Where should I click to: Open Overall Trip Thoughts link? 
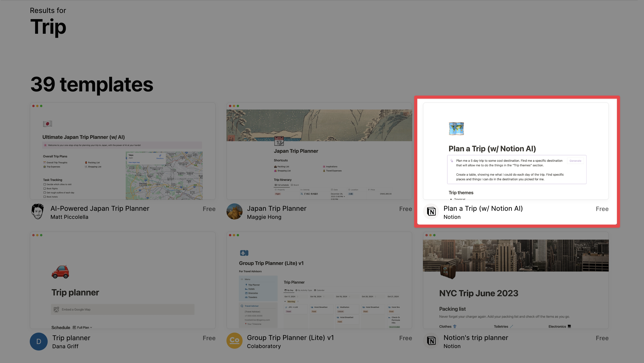pos(55,163)
